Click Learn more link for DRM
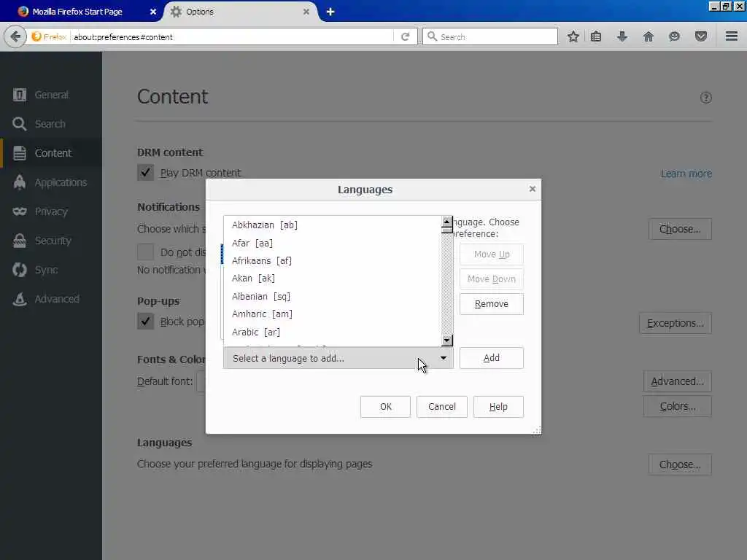Image resolution: width=747 pixels, height=560 pixels. click(686, 174)
